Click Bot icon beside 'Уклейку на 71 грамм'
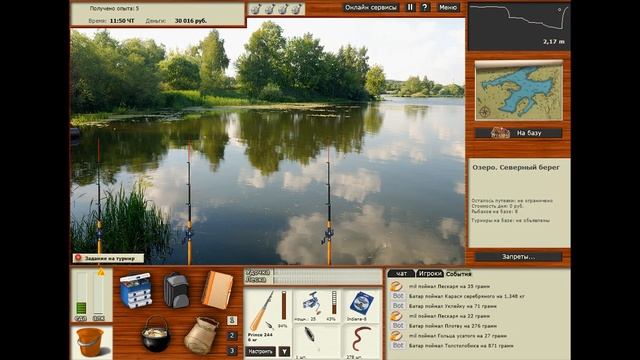 pos(398,306)
